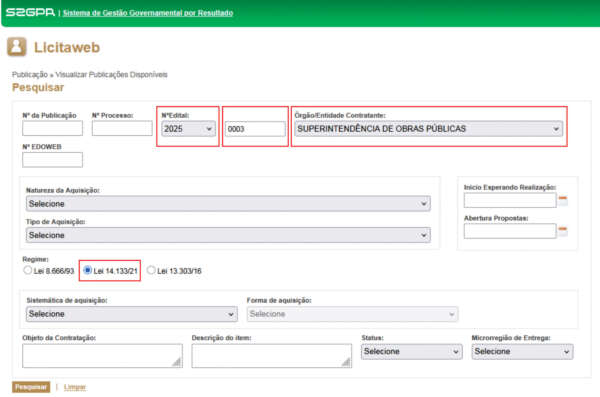
Task: Select Lei 14.133/21 regime option
Action: (x=87, y=270)
